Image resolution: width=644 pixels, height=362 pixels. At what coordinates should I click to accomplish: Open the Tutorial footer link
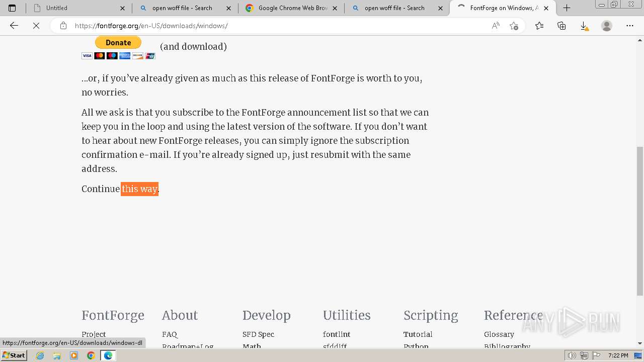point(418,334)
